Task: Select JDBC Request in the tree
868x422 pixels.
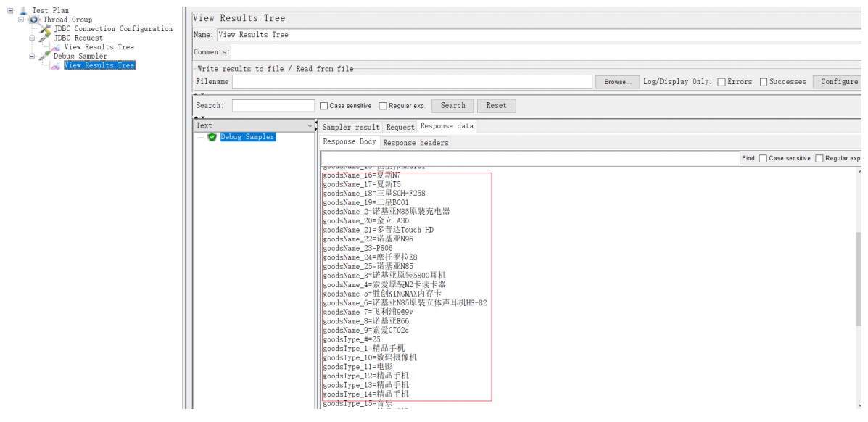Action: (x=78, y=38)
